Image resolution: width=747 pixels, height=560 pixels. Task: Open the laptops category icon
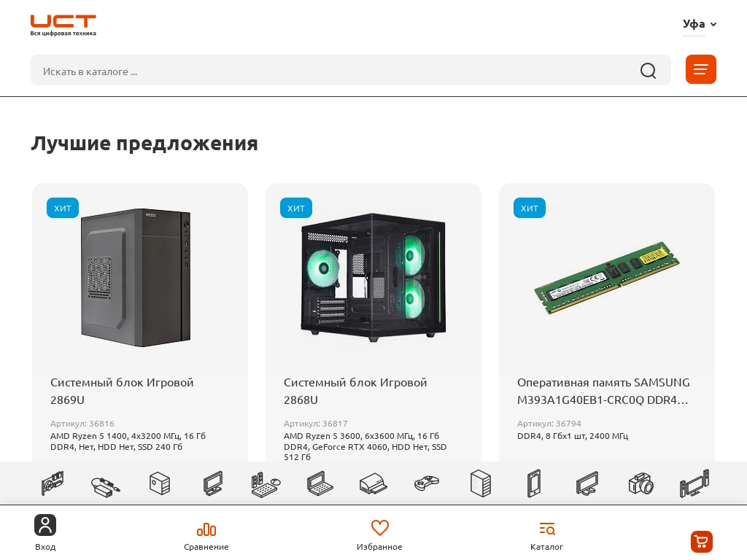(x=320, y=484)
